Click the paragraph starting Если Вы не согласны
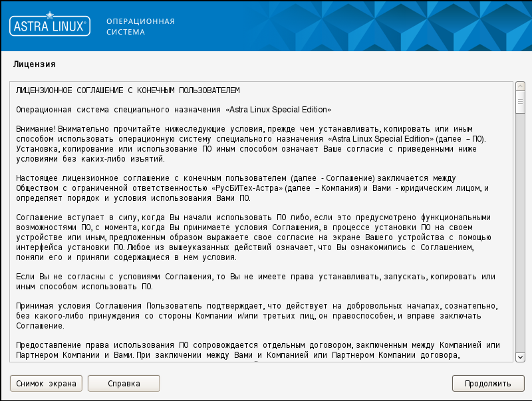 click(x=255, y=281)
